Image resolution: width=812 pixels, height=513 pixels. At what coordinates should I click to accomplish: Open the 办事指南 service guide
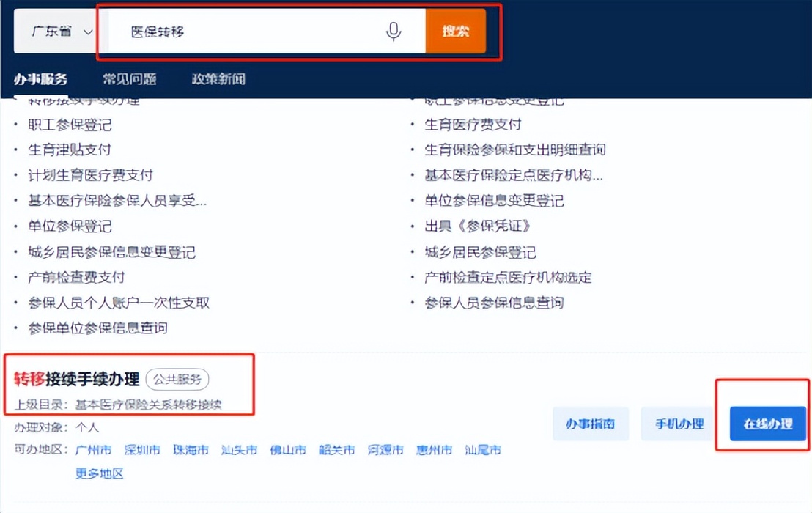point(591,424)
